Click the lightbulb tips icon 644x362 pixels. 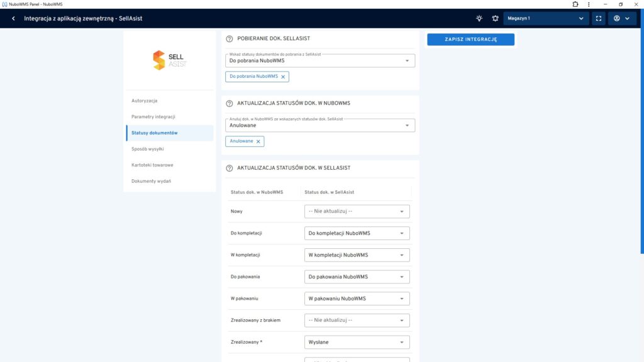pos(479,18)
